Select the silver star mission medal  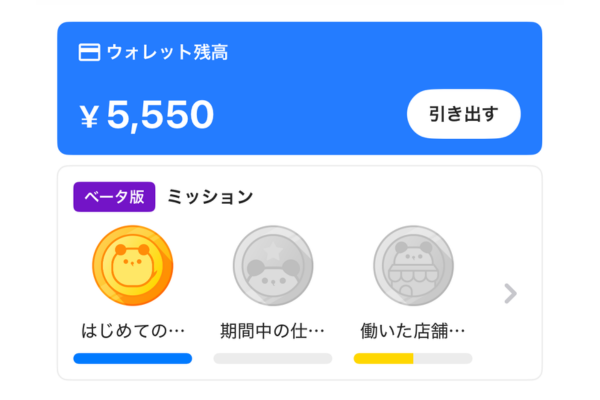click(272, 266)
